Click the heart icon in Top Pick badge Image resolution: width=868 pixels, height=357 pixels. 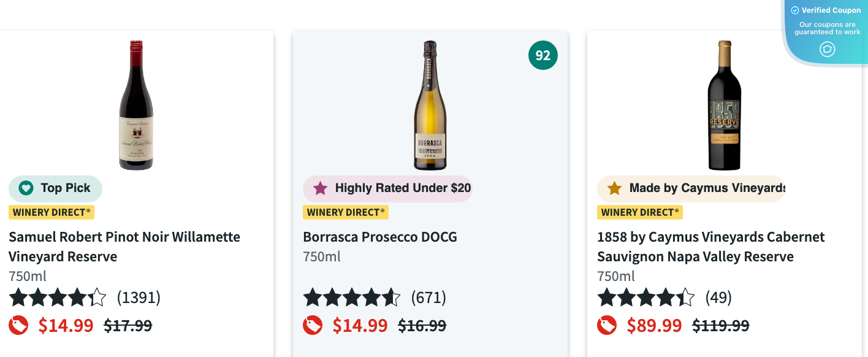point(26,188)
